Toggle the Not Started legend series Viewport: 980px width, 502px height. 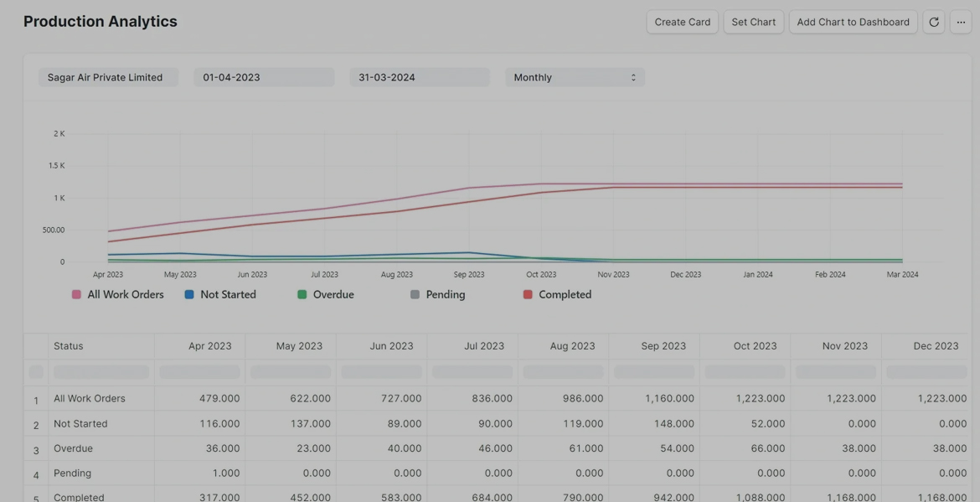coord(220,294)
